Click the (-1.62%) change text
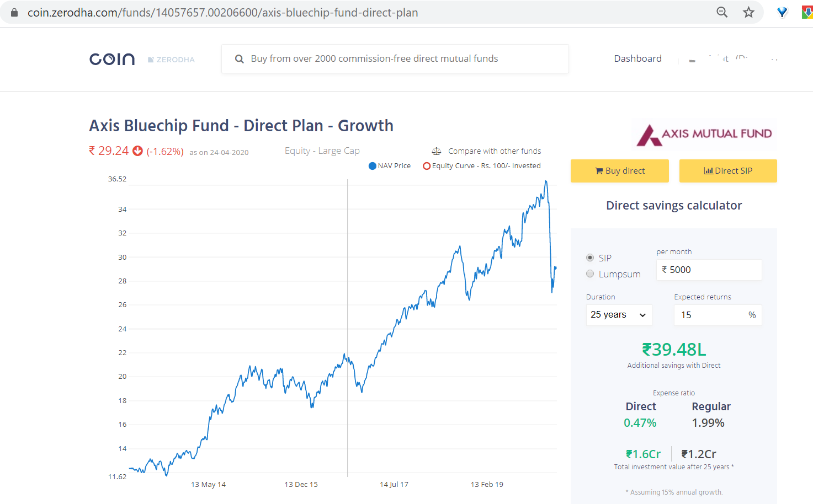The image size is (813, 504). [x=165, y=151]
